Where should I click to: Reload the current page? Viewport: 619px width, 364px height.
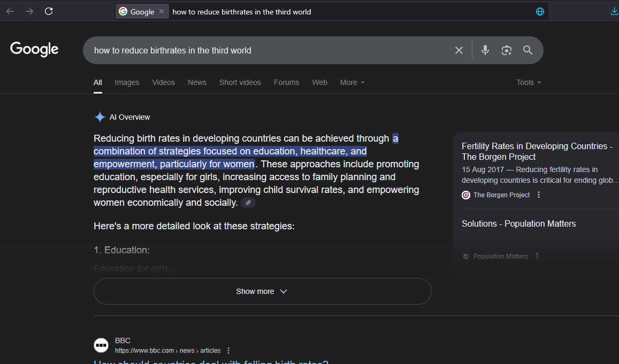click(49, 11)
